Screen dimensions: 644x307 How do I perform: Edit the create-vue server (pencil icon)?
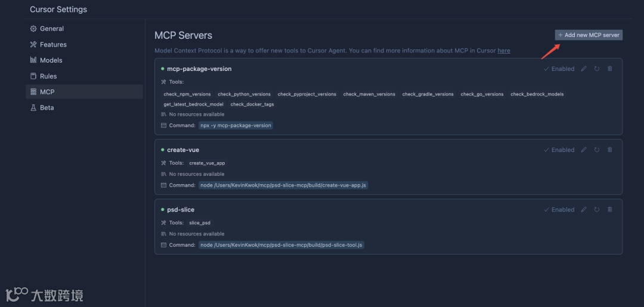(584, 150)
